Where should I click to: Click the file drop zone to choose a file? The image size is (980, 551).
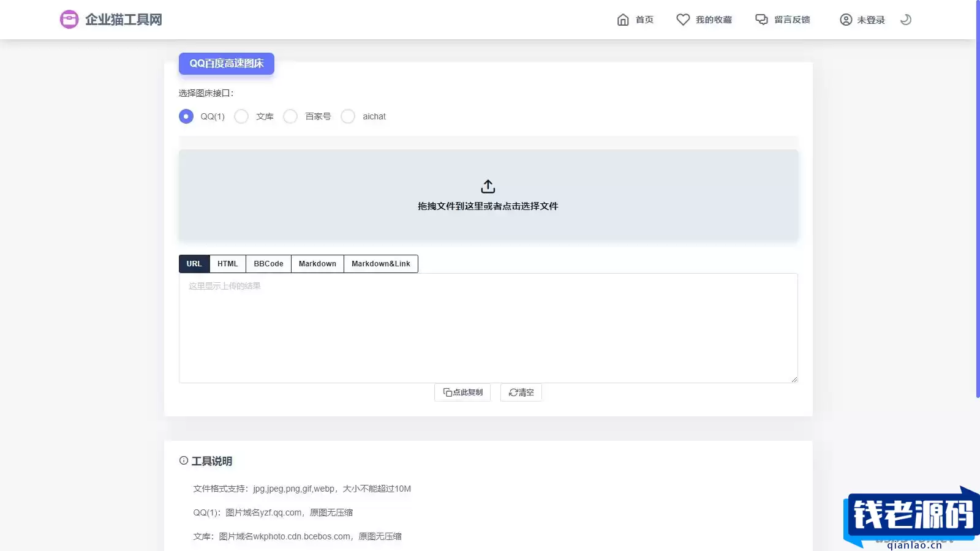[488, 195]
